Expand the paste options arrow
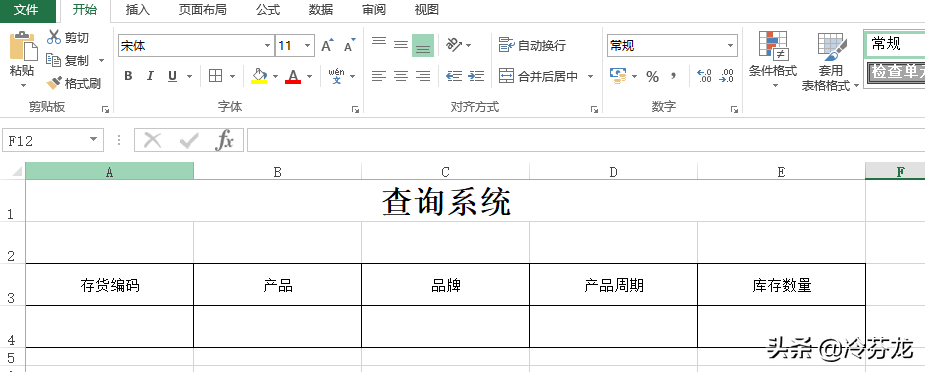This screenshot has width=925, height=372. [x=23, y=85]
